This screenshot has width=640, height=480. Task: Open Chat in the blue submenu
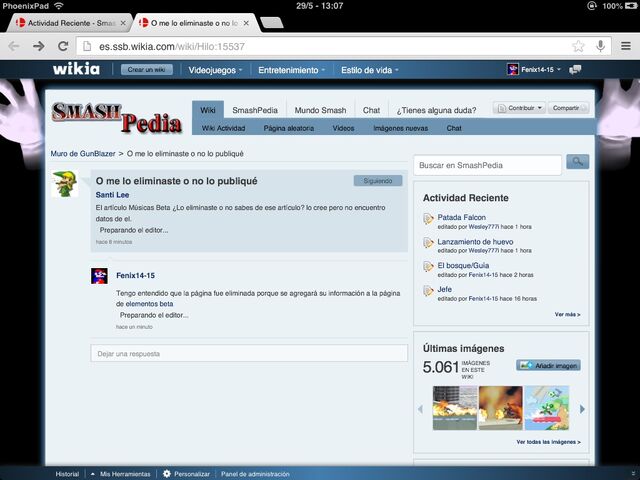click(x=454, y=128)
